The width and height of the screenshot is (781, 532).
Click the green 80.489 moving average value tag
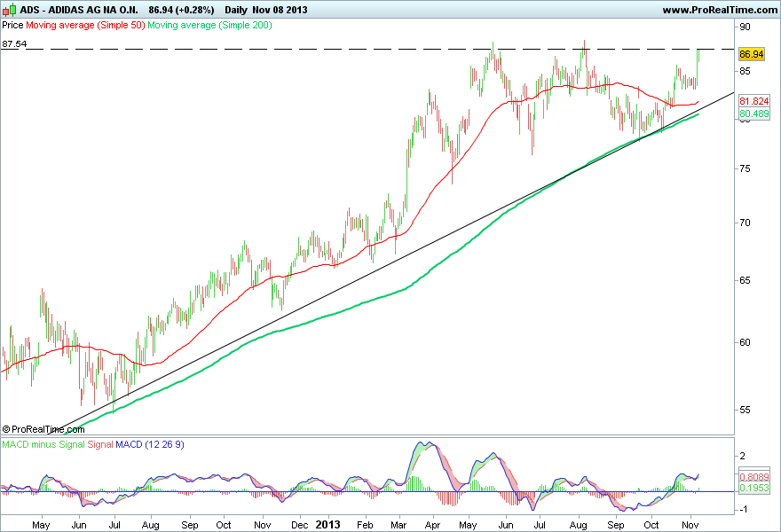point(754,114)
